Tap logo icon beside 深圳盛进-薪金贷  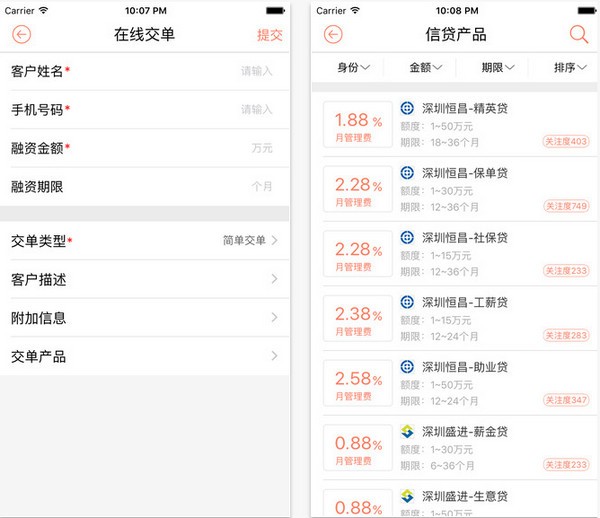(407, 432)
